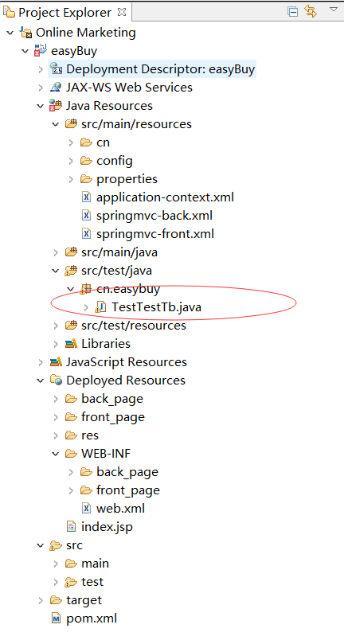
Task: Expand Deployment Descriptor: easyBuy node
Action: click(x=41, y=69)
